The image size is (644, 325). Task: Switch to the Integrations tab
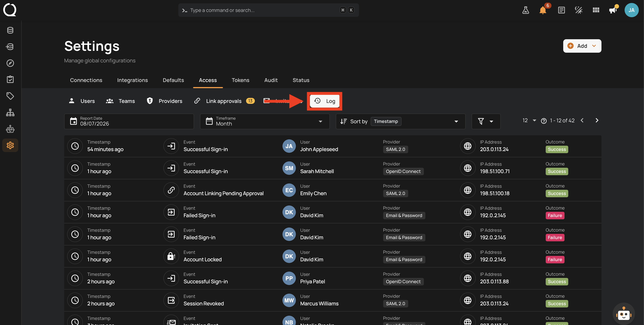[132, 80]
